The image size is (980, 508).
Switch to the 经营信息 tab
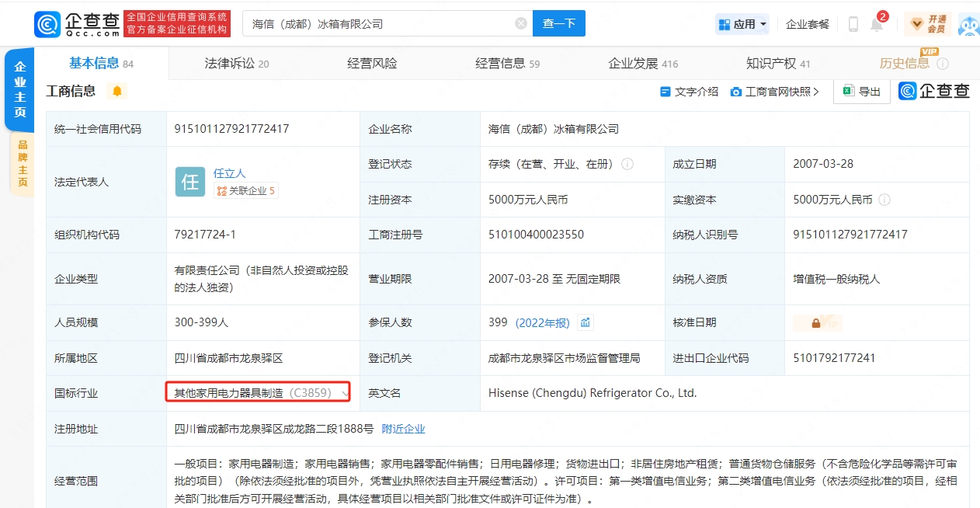point(508,64)
